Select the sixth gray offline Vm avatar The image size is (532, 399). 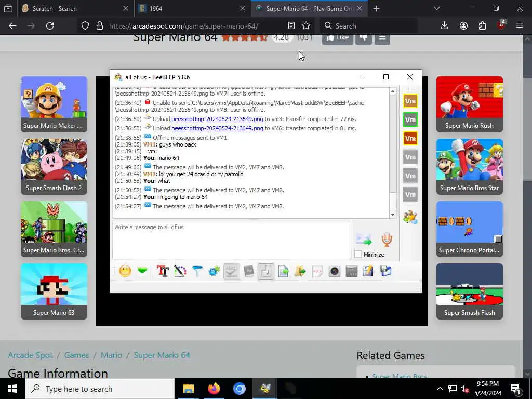[410, 194]
